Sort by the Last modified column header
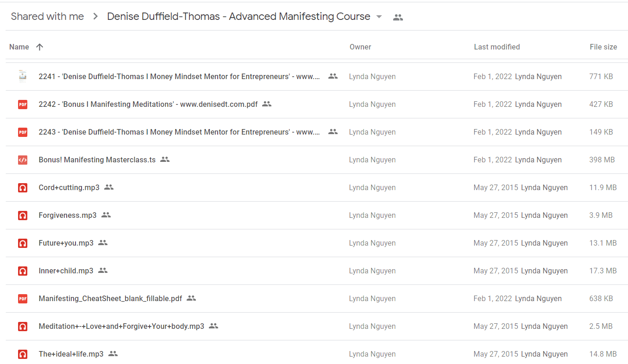Screen dimensions: 628x364 pos(497,47)
